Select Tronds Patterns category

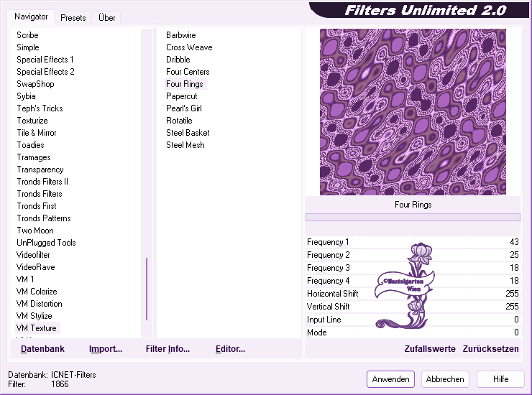[44, 218]
